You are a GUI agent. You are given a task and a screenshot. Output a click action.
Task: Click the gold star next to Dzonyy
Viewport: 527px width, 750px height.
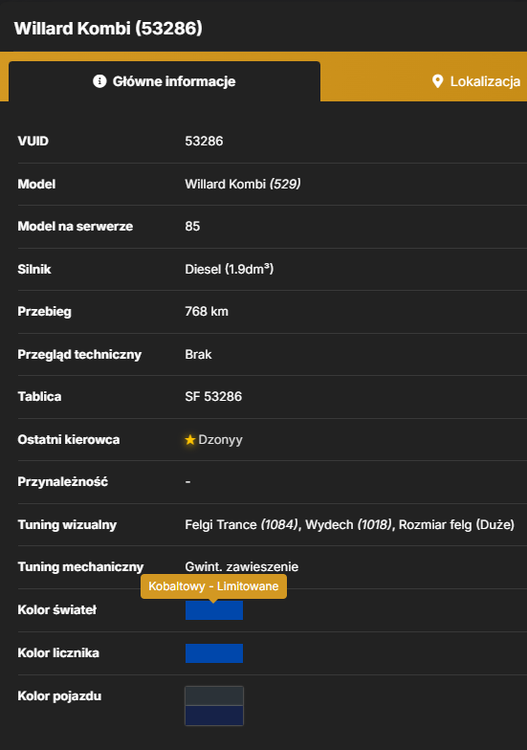pos(190,440)
